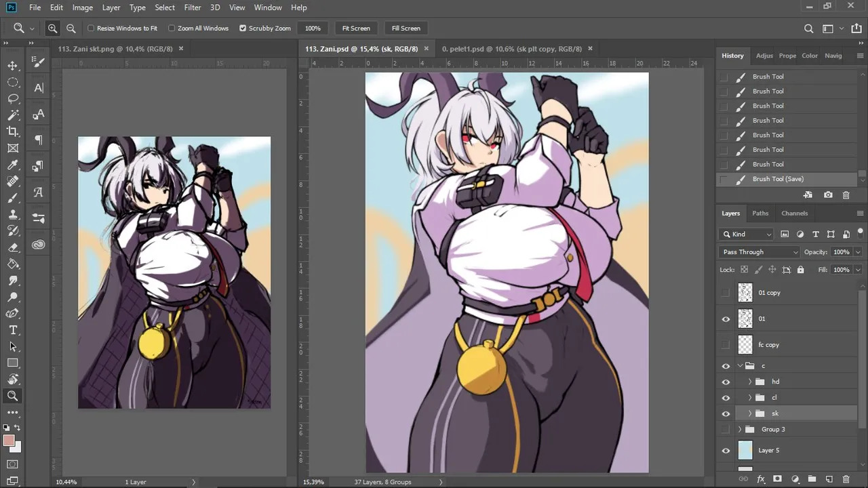Click the Fill Screen button

click(x=406, y=28)
